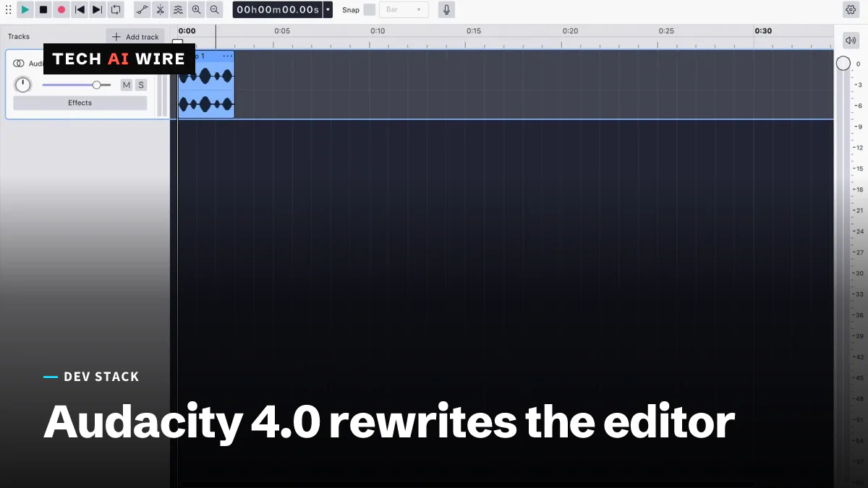Grab the toolbar drag handle dots
This screenshot has height=488, width=868.
pos(9,9)
